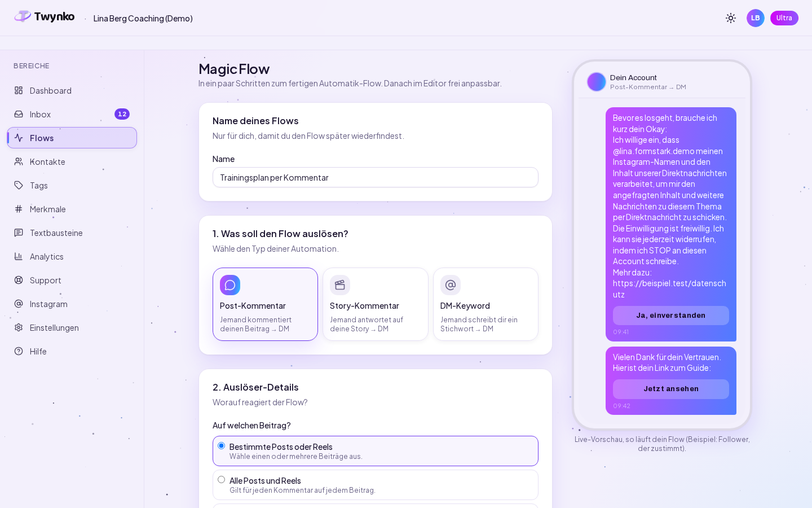Click the Textbausteine message icon

19,233
